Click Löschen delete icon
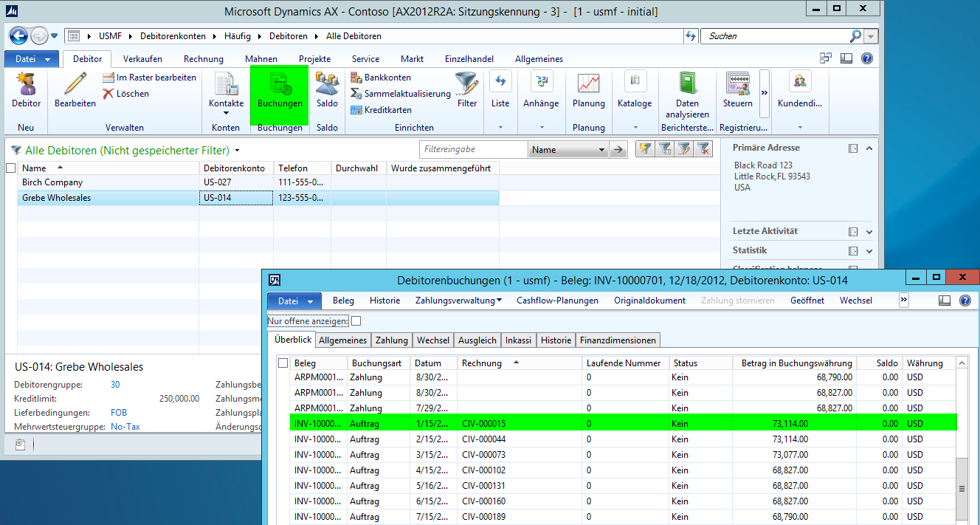The height and width of the screenshot is (525, 980). (x=108, y=94)
